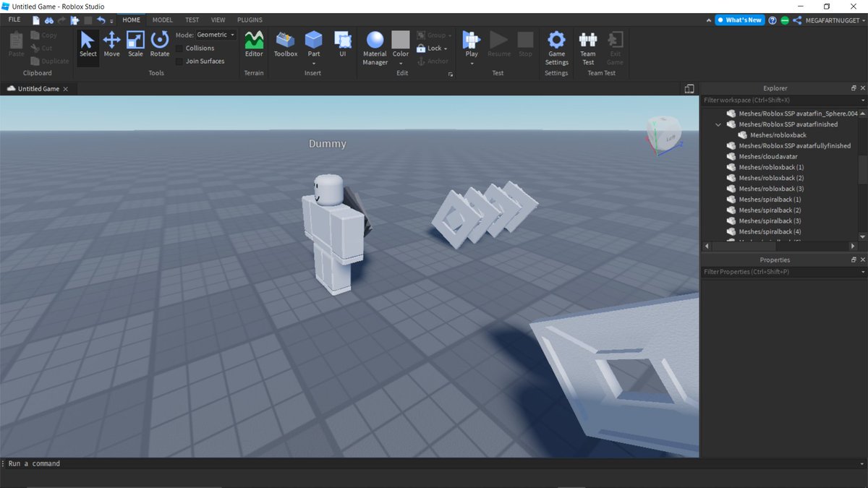
Task: Activate the Scale tool
Action: (x=135, y=45)
